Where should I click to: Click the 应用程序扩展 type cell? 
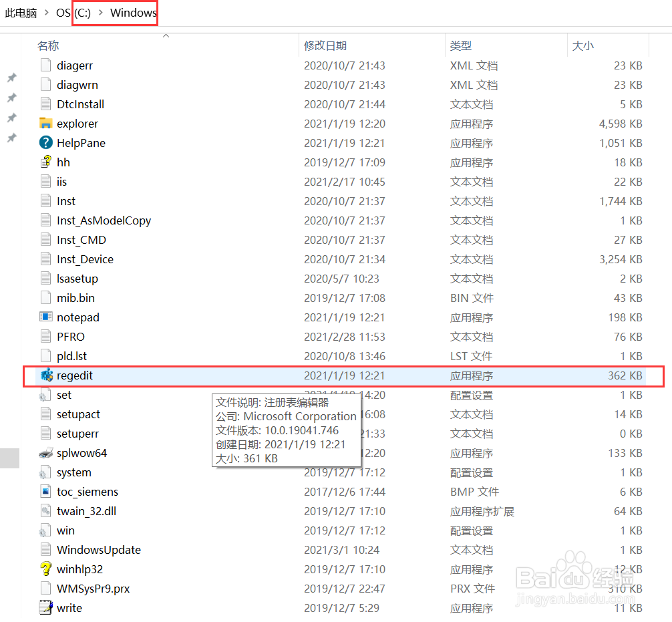[482, 511]
